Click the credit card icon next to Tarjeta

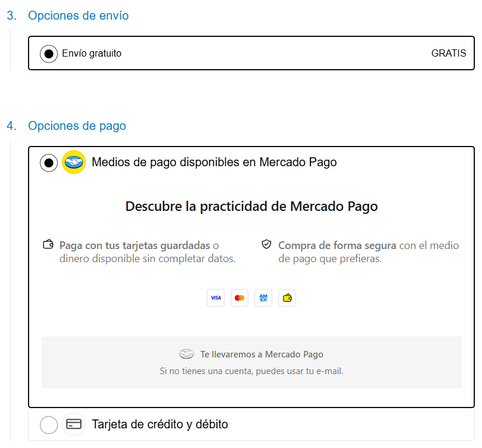point(74,425)
